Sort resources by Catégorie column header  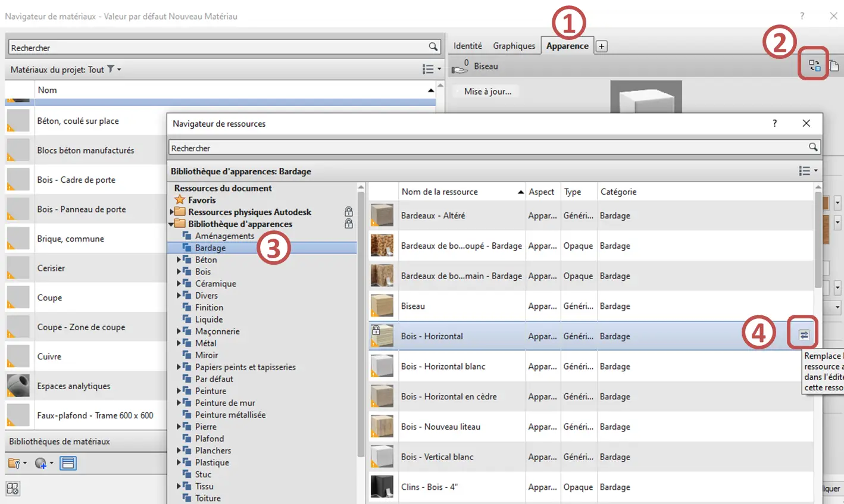click(705, 192)
